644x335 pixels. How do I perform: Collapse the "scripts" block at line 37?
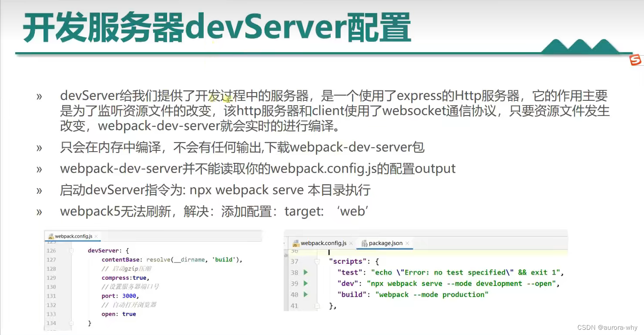(317, 262)
